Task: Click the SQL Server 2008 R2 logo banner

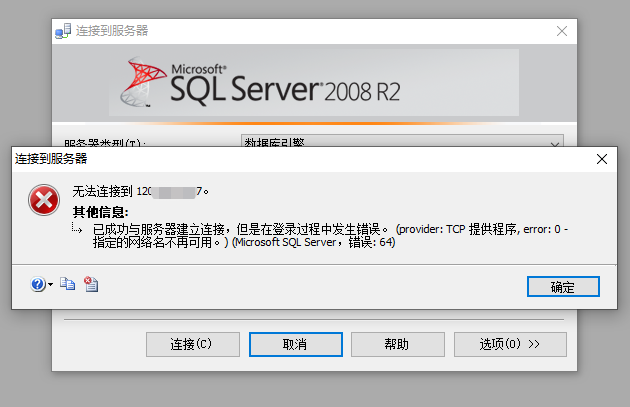Action: [314, 82]
